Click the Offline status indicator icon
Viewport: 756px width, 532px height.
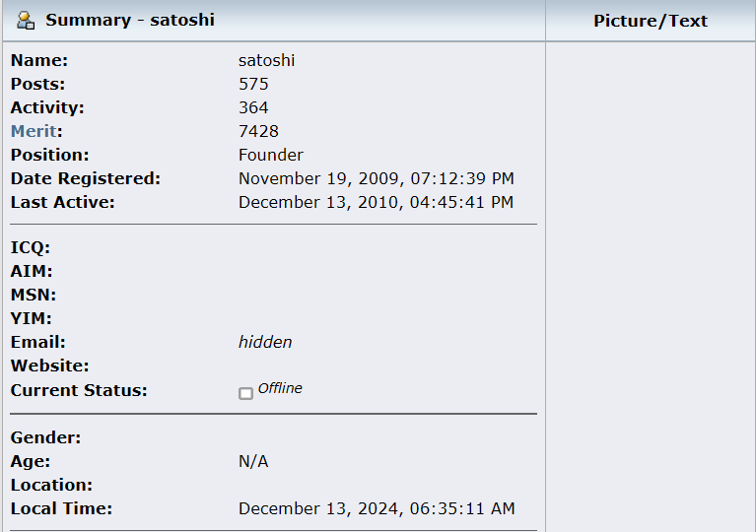pyautogui.click(x=245, y=393)
